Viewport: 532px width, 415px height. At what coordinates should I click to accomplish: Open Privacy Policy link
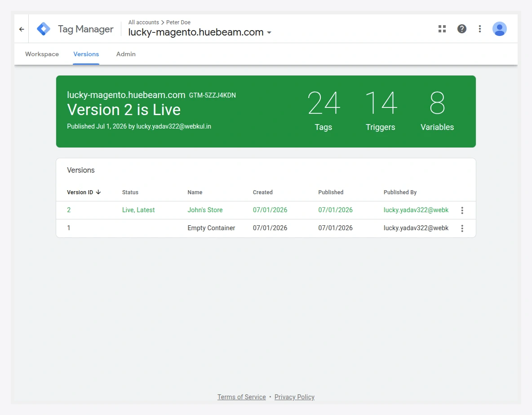tap(294, 397)
